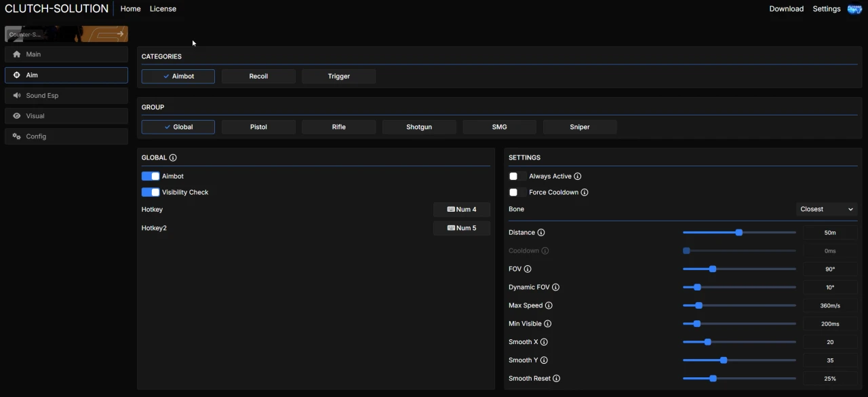Open the Config sidebar section
This screenshot has width=868, height=397.
66,136
